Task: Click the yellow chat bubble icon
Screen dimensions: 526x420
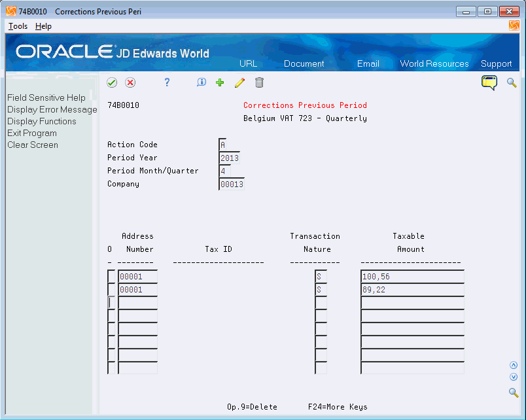Action: (x=489, y=83)
